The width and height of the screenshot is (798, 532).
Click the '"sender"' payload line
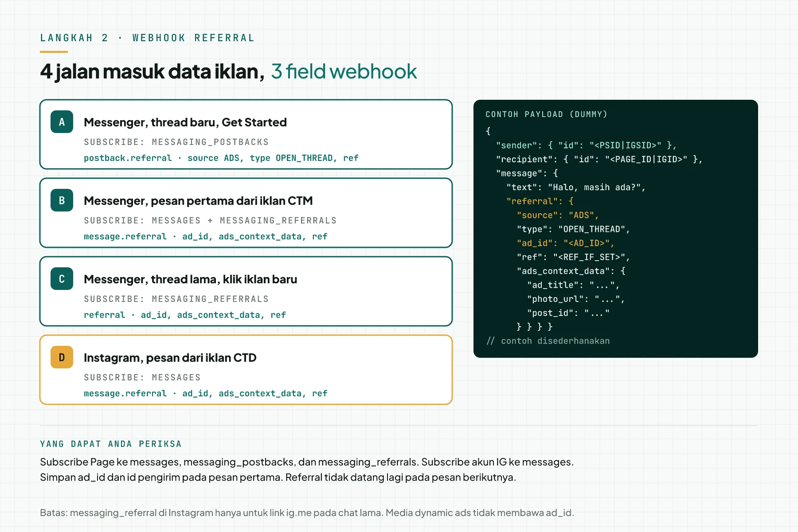point(586,145)
